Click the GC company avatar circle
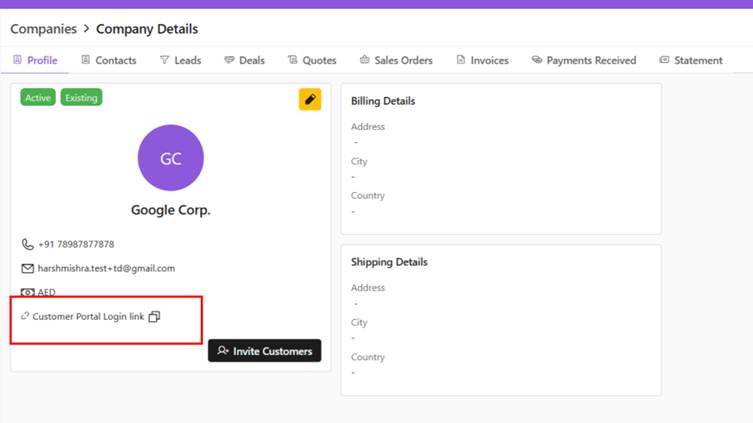753x423 pixels. pyautogui.click(x=171, y=158)
